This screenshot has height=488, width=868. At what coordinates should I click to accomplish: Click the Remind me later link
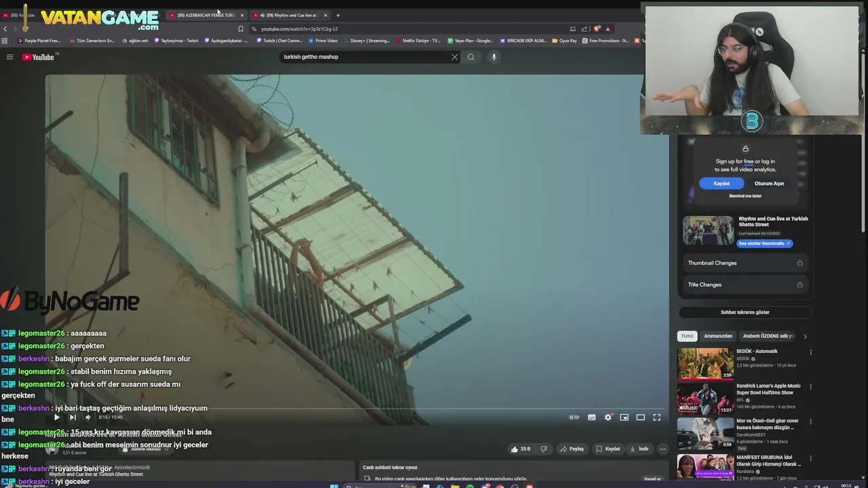(745, 196)
